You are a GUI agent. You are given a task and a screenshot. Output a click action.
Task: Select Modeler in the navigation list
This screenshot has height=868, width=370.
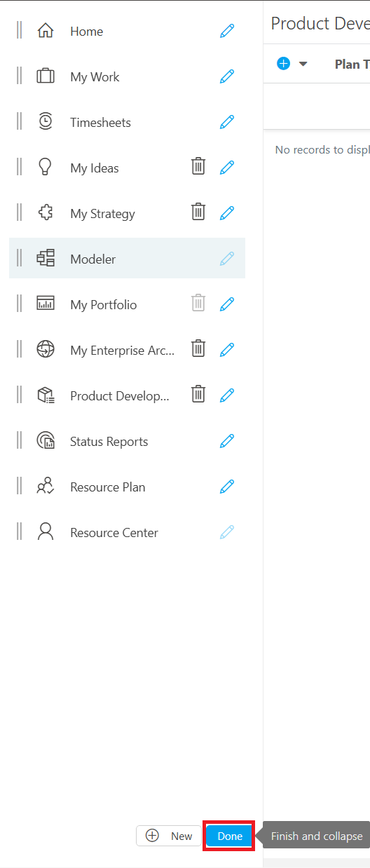tap(127, 259)
